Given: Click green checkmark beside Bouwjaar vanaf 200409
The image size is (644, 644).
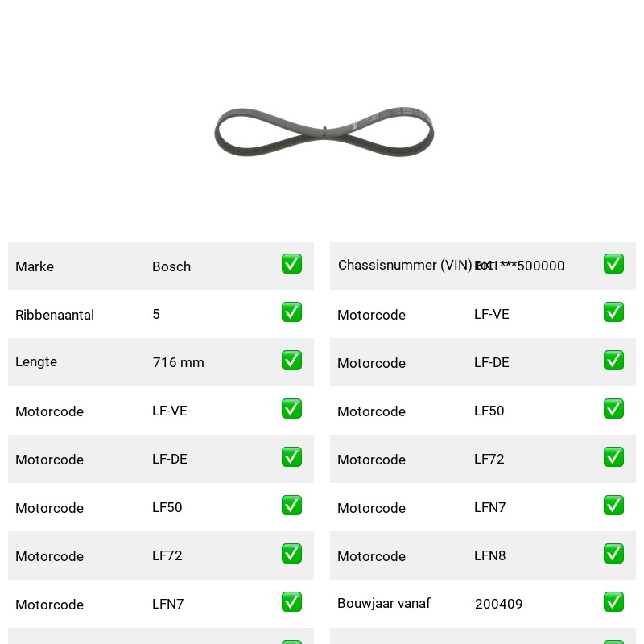Looking at the screenshot, I should (613, 601).
